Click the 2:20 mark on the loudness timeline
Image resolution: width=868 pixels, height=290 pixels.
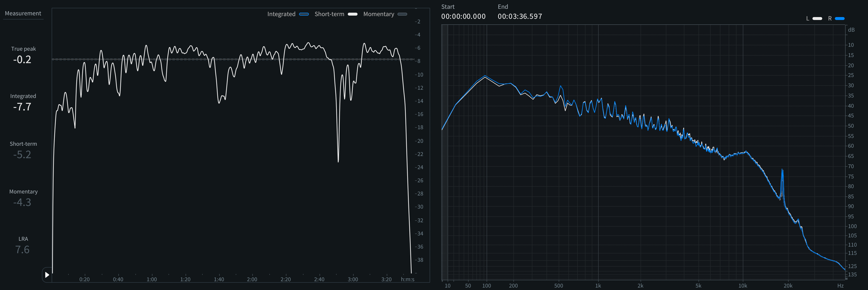[286, 280]
